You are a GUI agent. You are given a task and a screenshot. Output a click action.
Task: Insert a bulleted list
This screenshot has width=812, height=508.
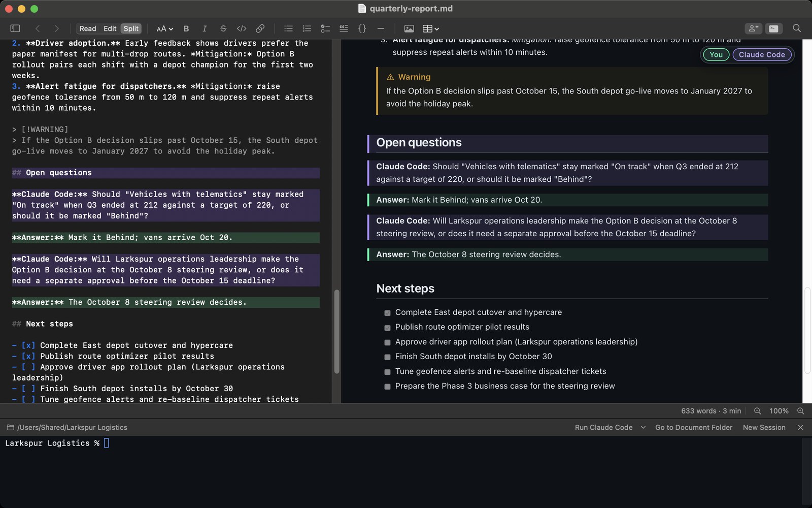click(288, 28)
